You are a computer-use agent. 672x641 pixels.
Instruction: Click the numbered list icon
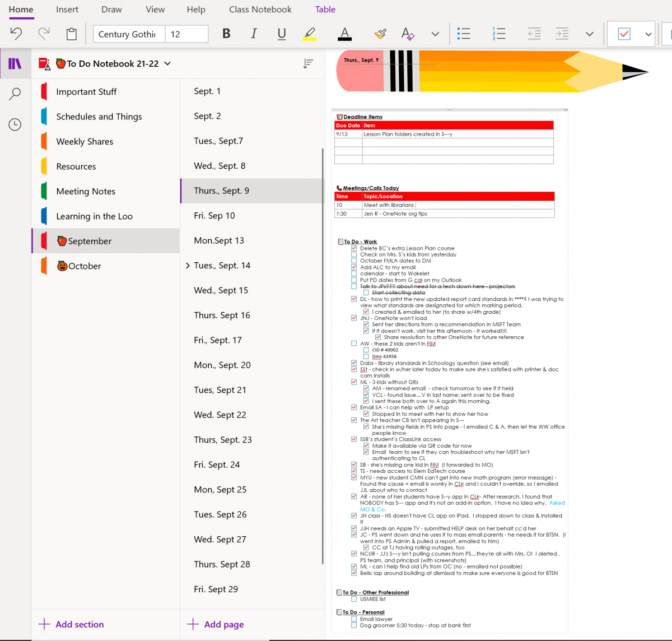click(x=498, y=34)
